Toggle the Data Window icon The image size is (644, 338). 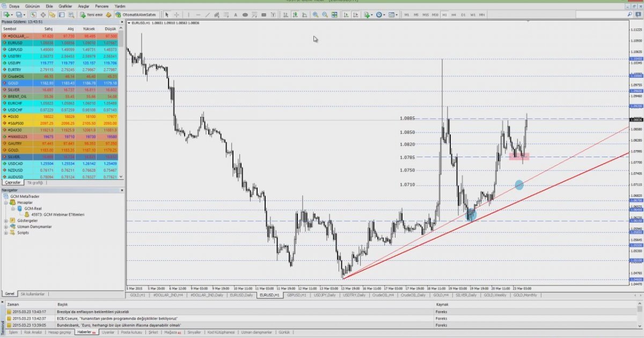43,15
